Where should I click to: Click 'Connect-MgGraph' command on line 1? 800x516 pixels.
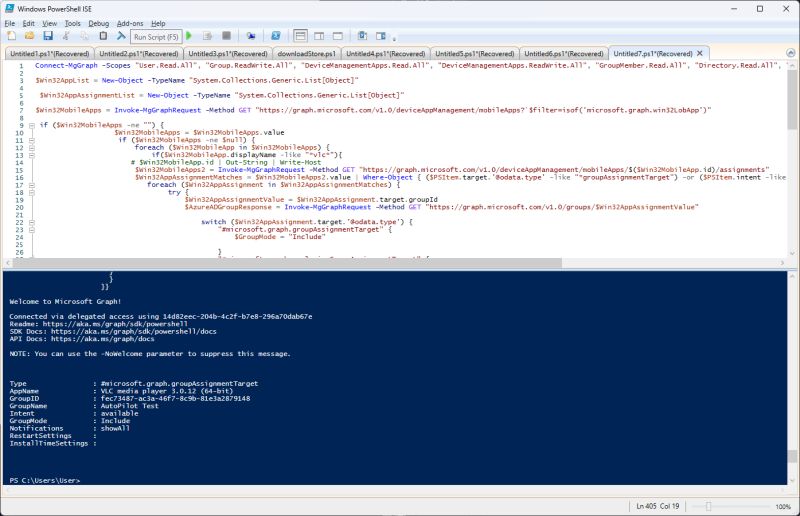[66, 65]
